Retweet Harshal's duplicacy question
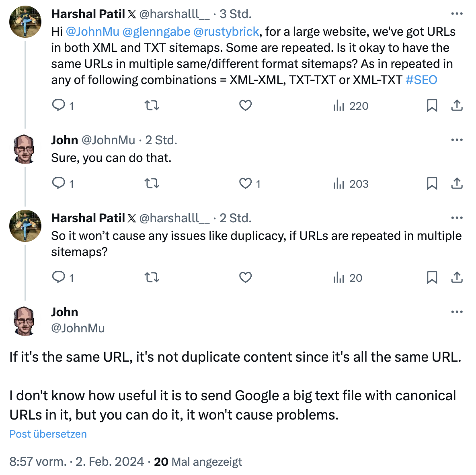Viewport: 476px width, 475px height. pos(152,277)
